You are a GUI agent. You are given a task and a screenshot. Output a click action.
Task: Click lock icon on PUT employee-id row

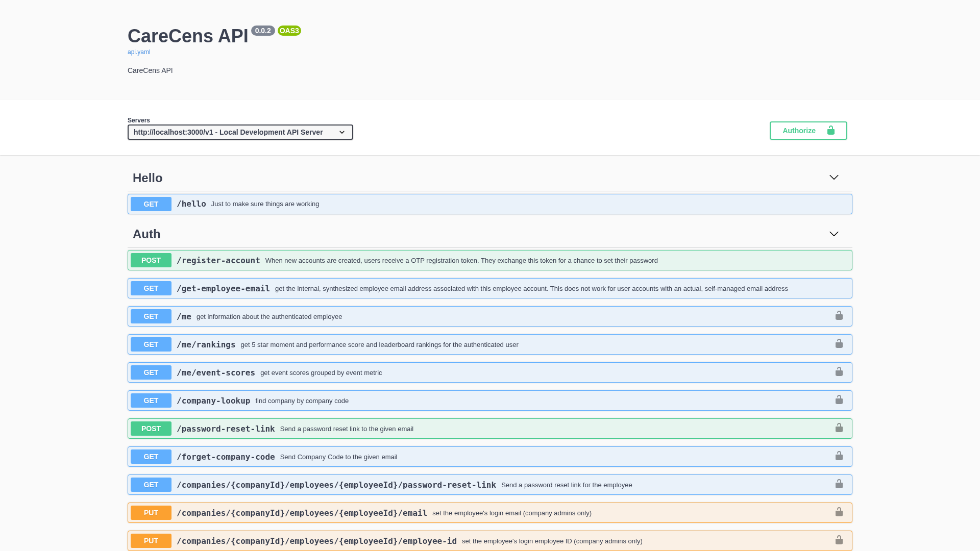[x=839, y=540]
